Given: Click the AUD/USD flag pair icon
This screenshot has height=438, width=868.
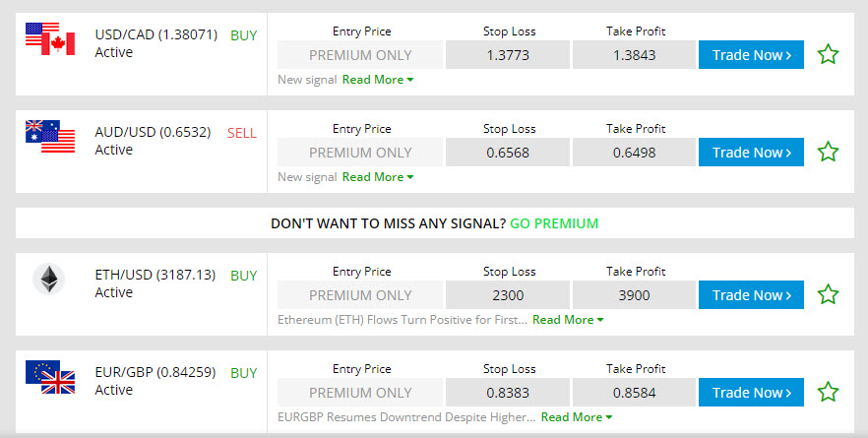Looking at the screenshot, I should coord(50,136).
